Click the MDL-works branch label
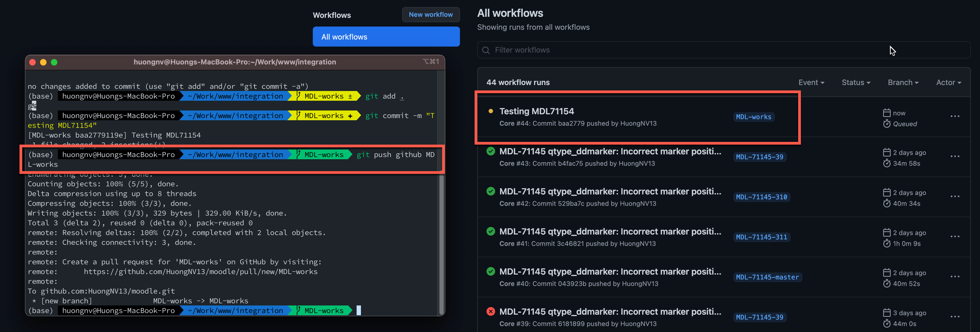 point(753,117)
